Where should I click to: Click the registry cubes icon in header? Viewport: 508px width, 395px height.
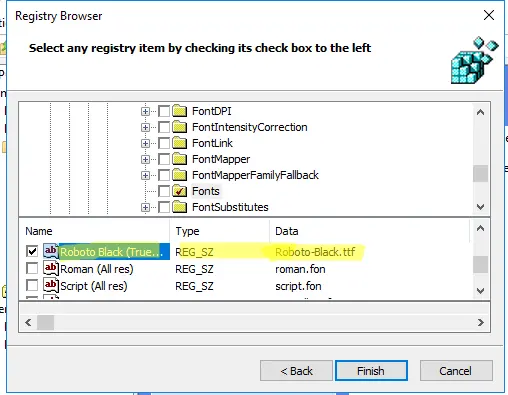pos(474,60)
